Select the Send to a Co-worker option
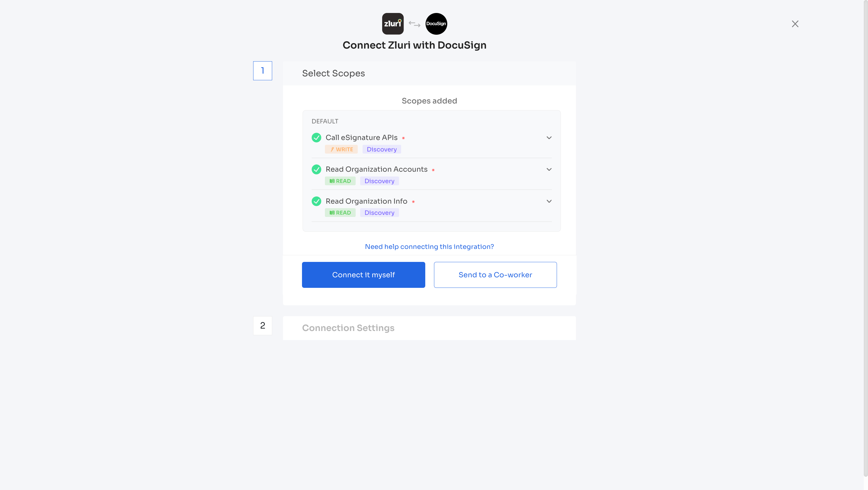This screenshot has width=868, height=490. pyautogui.click(x=495, y=275)
